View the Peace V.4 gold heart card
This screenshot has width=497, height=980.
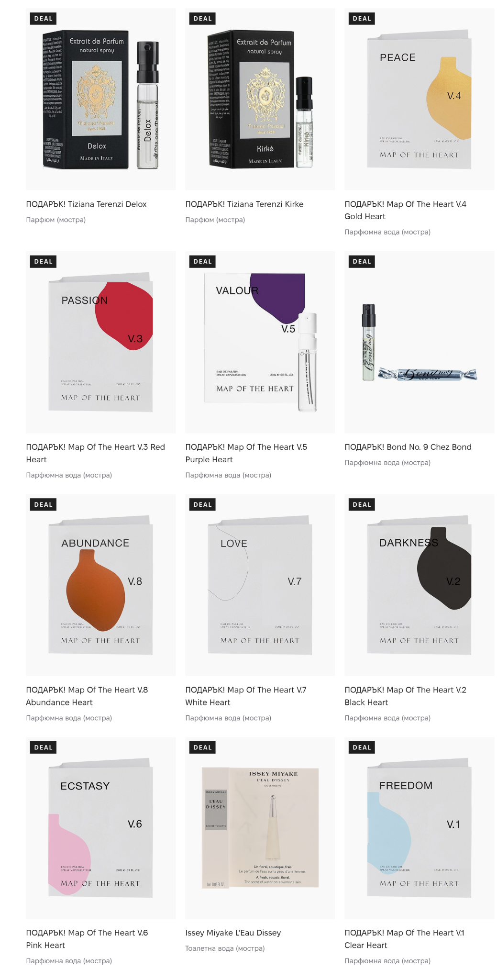(x=419, y=100)
